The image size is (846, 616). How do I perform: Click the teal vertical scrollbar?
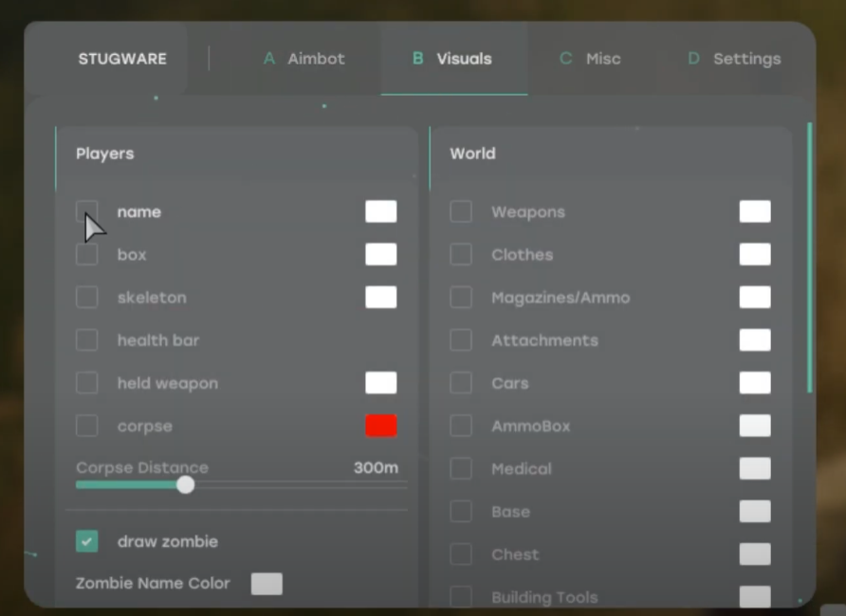809,258
